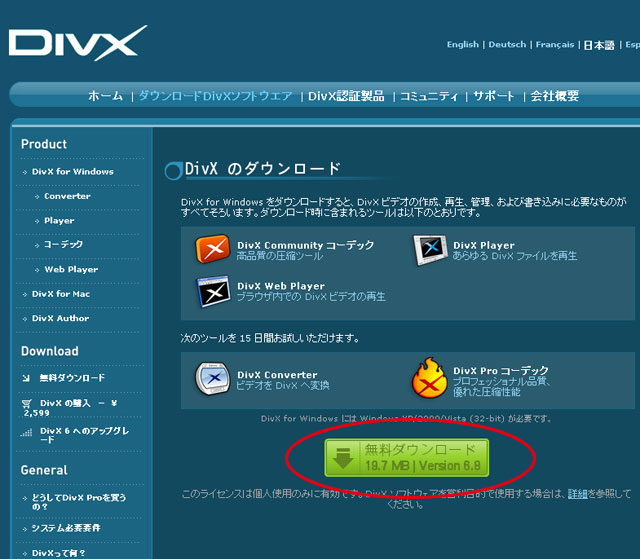Click the upgrade bars icon next to DivX 6
This screenshot has height=559, width=640.
click(26, 432)
